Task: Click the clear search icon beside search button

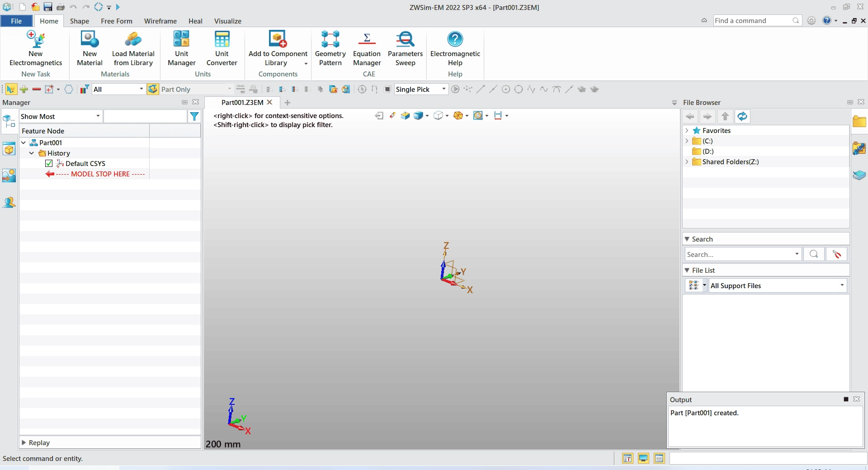Action: coord(836,254)
